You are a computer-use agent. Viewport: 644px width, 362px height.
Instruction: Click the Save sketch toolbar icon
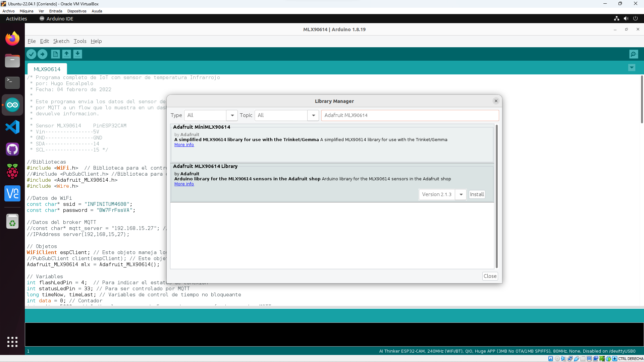78,54
